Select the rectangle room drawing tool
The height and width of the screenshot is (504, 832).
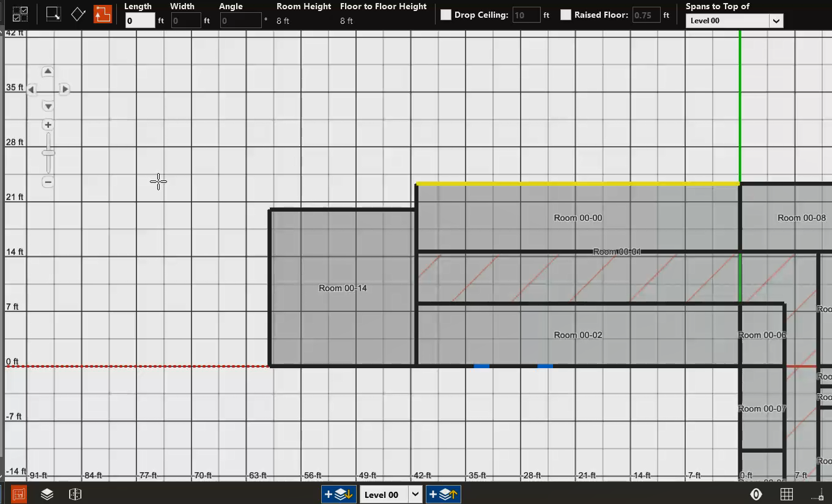53,13
